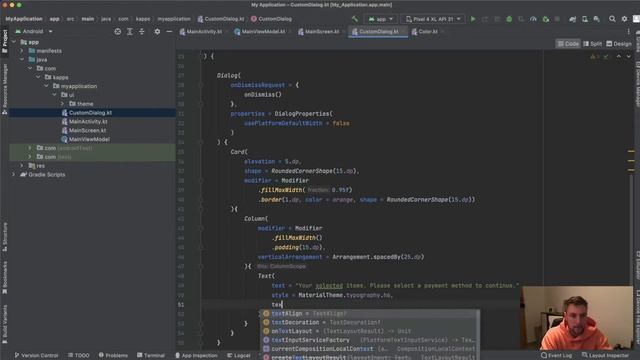
Task: Open Bookmarks sidebar tab
Action: click(4, 278)
